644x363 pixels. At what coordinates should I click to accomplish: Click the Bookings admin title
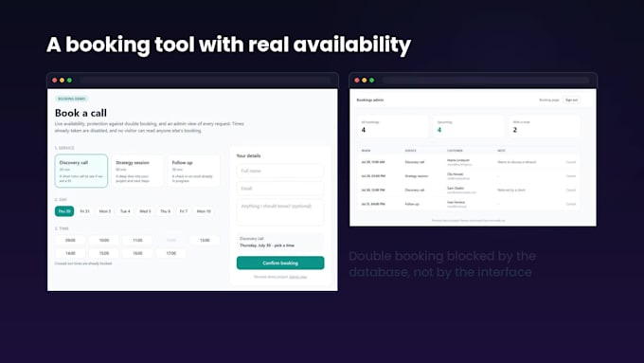click(370, 100)
